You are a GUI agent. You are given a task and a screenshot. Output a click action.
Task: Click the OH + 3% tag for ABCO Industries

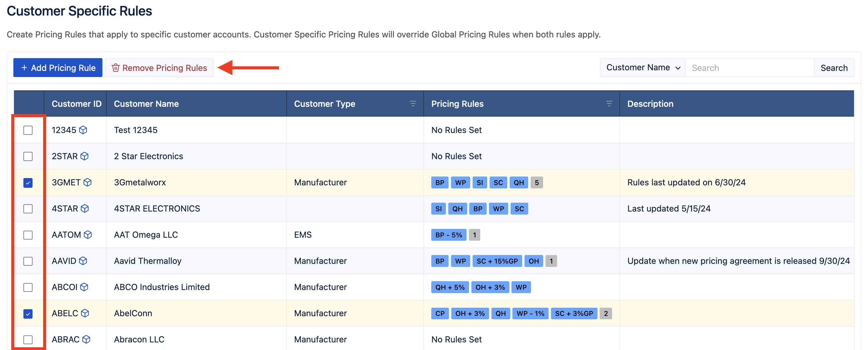click(490, 287)
